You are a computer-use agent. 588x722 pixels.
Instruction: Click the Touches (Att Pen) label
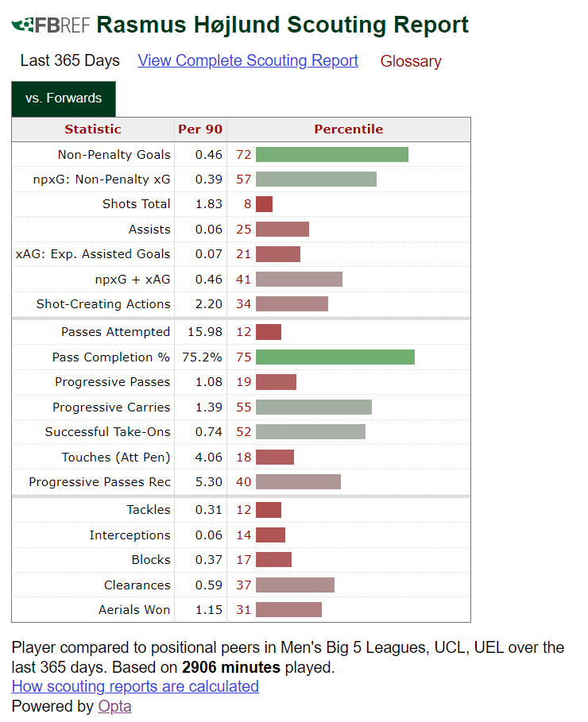click(116, 458)
